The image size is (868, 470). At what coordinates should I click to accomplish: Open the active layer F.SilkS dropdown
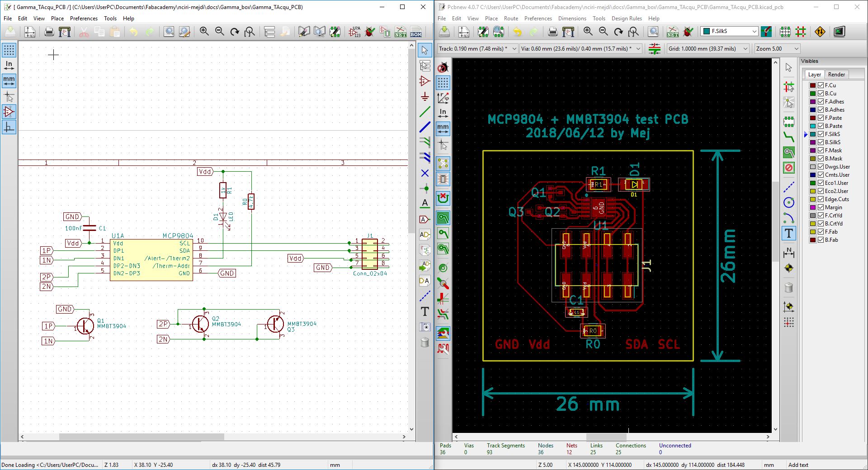tap(729, 31)
